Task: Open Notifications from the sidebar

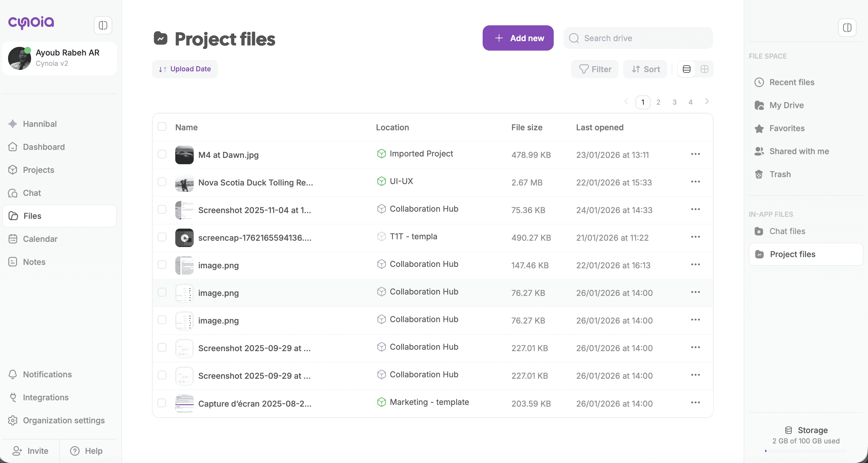Action: (x=47, y=374)
